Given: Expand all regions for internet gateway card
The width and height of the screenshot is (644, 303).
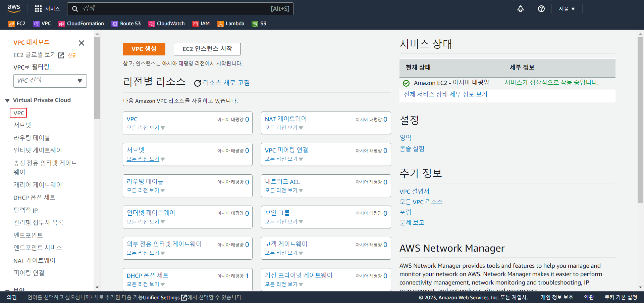Looking at the screenshot, I should (x=146, y=222).
